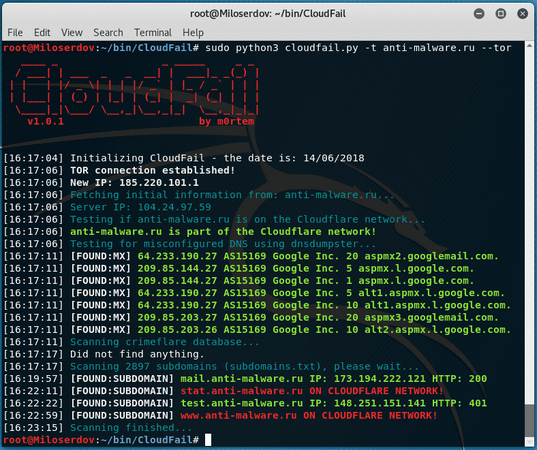Click 'Testing for misconfigured DNS using dnsdumpster...'
The image size is (537, 450).
pos(223,244)
